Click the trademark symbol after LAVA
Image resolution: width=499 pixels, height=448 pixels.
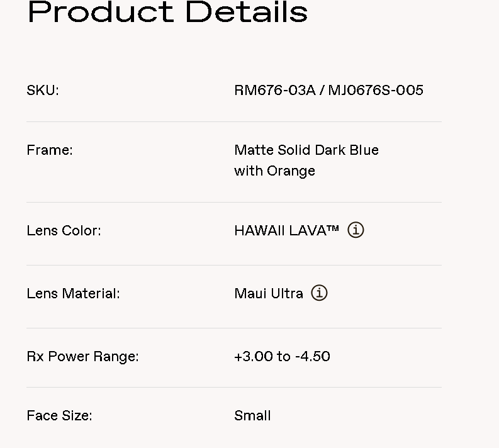point(333,229)
